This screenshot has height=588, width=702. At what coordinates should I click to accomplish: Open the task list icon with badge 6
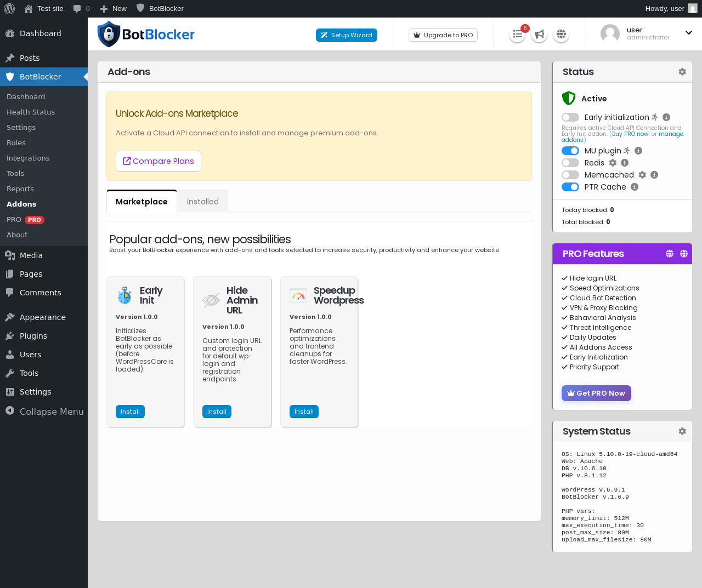pyautogui.click(x=517, y=35)
